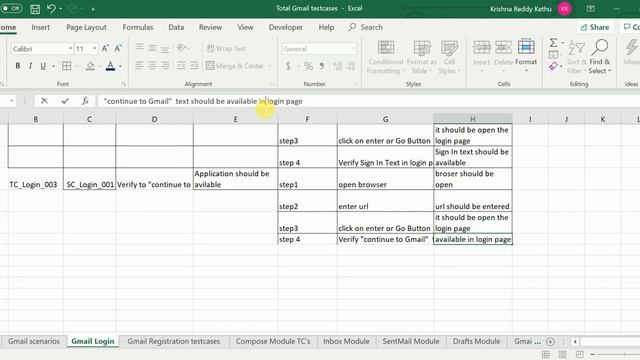Viewport: 640px width, 360px height.
Task: Click the Comma Style icon
Action: click(322, 66)
